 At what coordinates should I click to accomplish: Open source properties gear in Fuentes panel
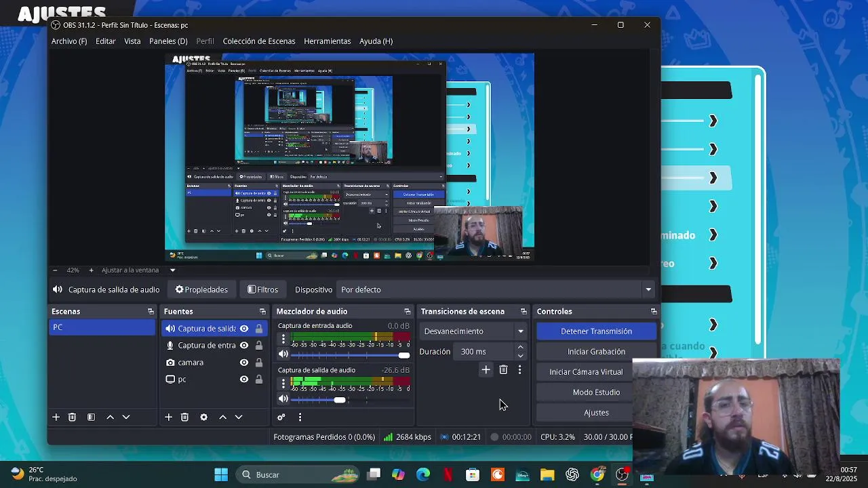click(x=203, y=418)
